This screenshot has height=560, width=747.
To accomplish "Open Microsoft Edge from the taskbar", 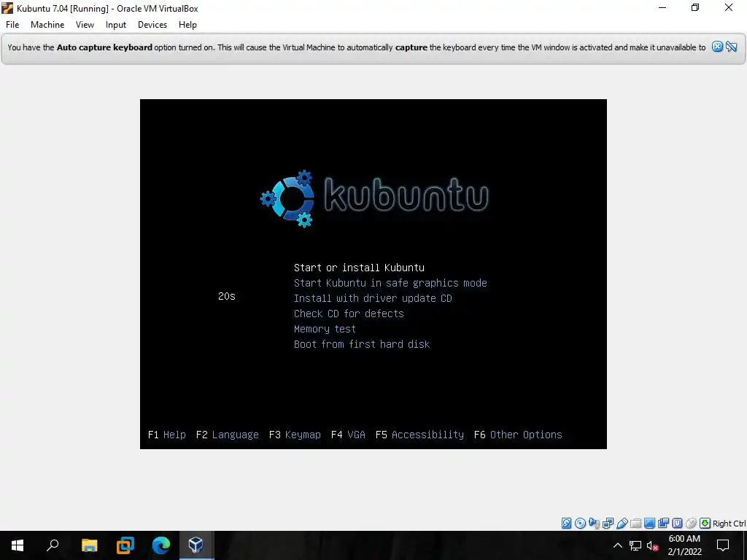I will pyautogui.click(x=161, y=545).
